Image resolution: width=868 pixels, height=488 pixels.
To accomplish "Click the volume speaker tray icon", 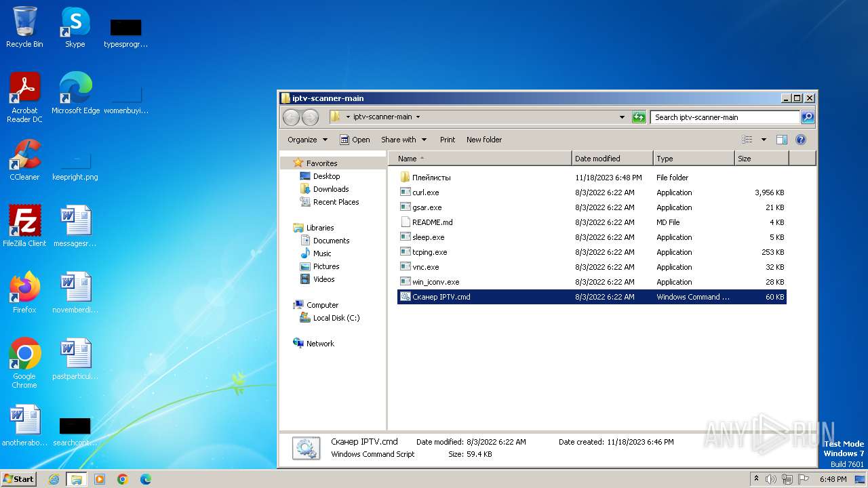I will (x=772, y=479).
